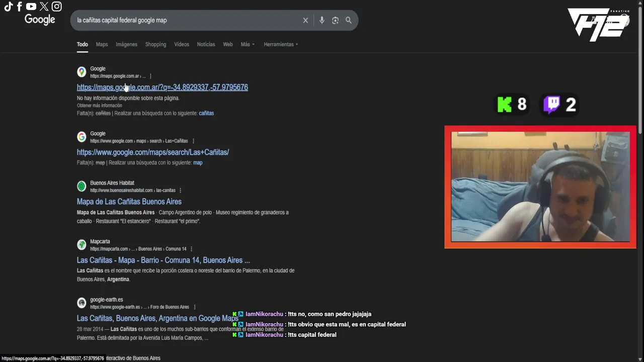Image resolution: width=644 pixels, height=362 pixels.
Task: Open three-dot menu for Las+Cañitas result
Action: [x=193, y=141]
